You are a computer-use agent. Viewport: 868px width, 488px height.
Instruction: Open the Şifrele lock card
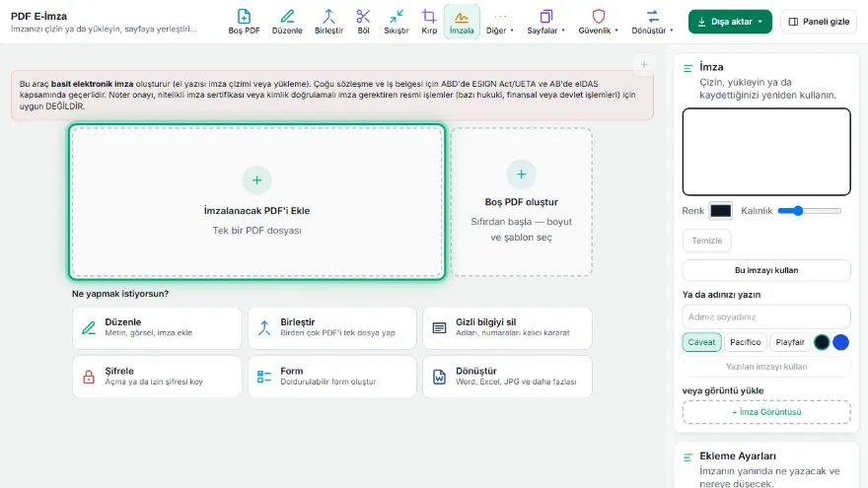(x=157, y=377)
